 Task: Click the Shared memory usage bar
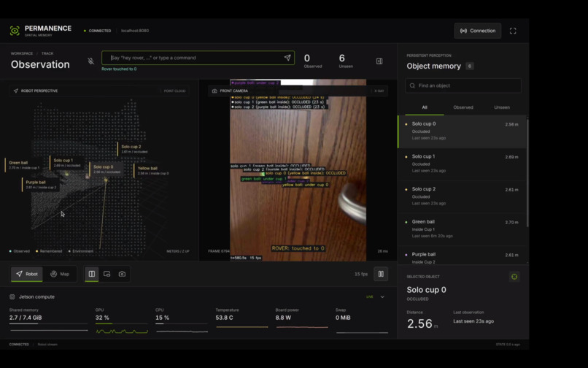pyautogui.click(x=48, y=323)
